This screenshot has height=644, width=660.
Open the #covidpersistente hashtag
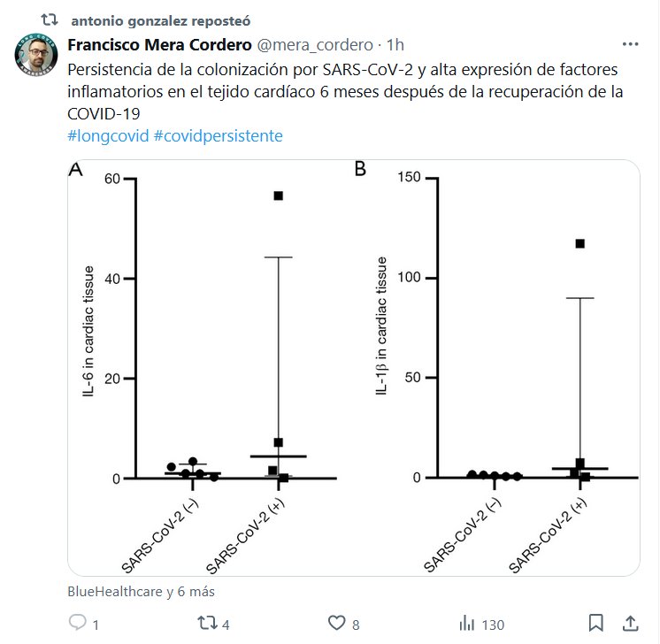pos(211,136)
